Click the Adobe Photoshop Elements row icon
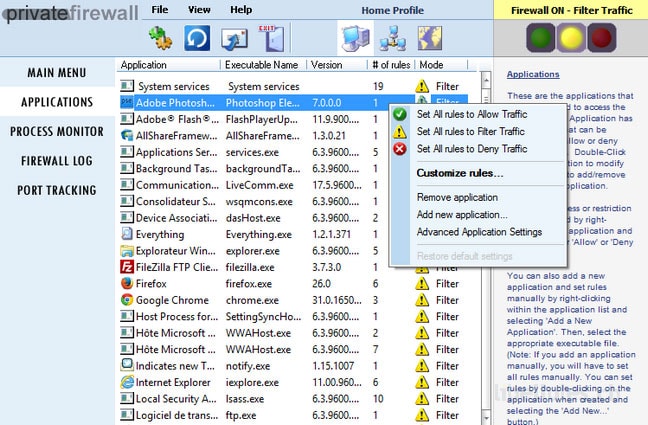This screenshot has width=648, height=425. pos(127,102)
